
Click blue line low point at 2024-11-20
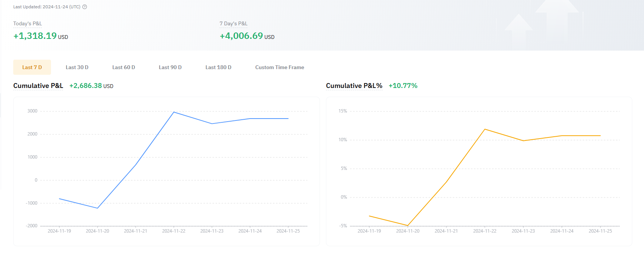[97, 208]
